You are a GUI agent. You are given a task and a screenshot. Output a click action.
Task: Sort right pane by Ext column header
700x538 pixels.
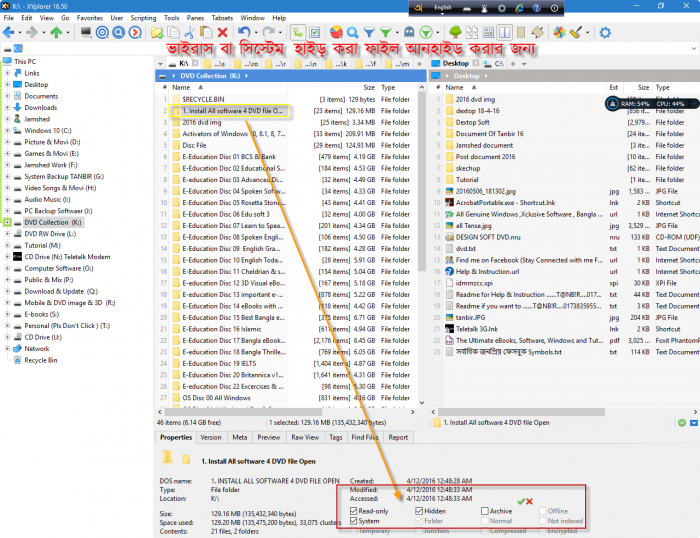[613, 88]
